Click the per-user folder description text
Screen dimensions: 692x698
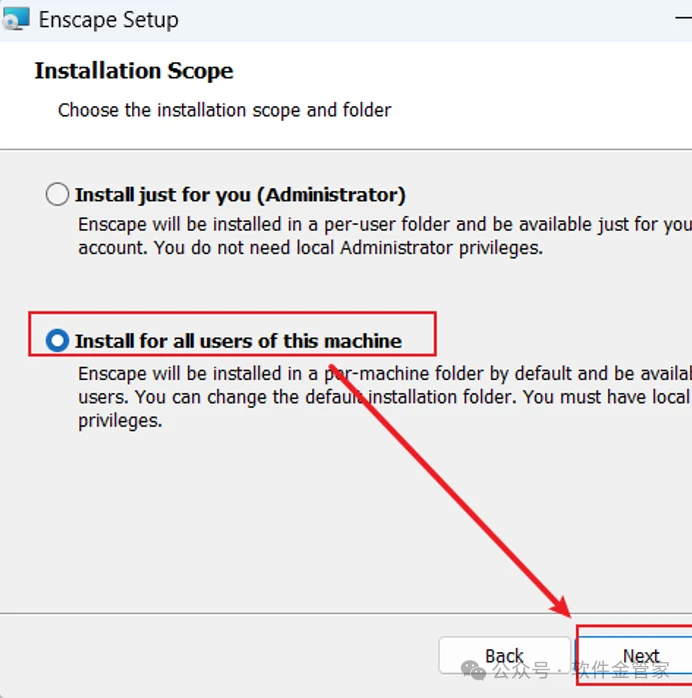click(x=380, y=236)
